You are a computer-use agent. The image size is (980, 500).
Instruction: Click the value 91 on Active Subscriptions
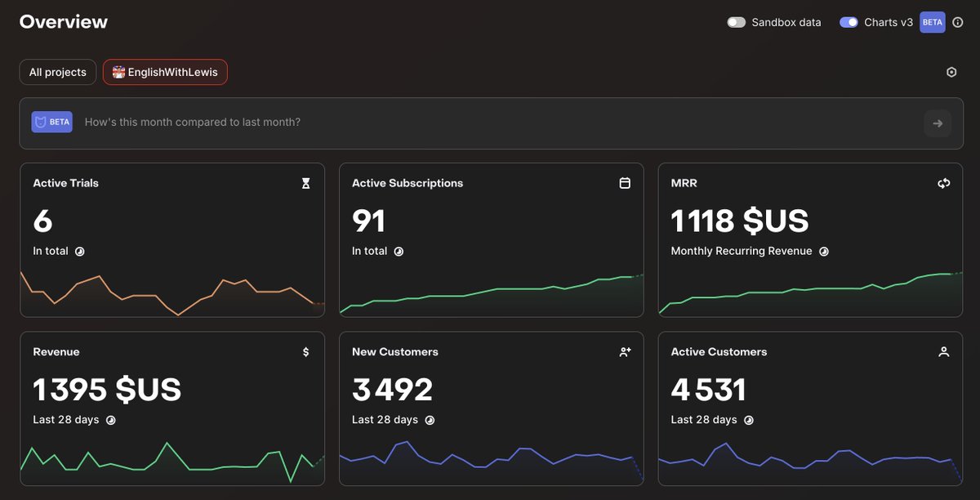[368, 221]
